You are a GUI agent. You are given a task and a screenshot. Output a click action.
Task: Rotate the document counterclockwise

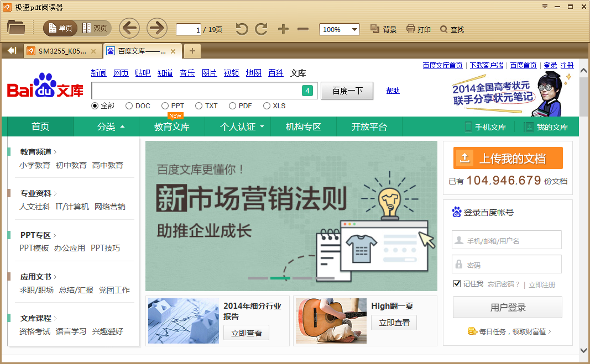242,29
